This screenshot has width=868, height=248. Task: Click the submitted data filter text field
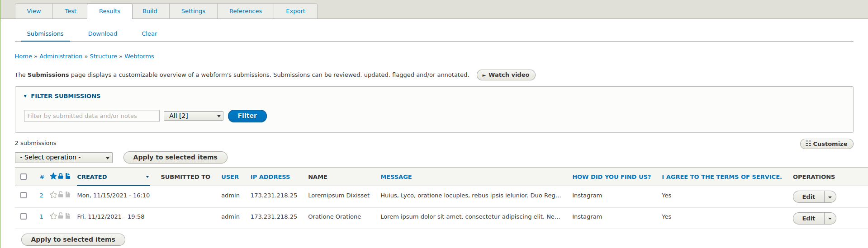(x=92, y=116)
